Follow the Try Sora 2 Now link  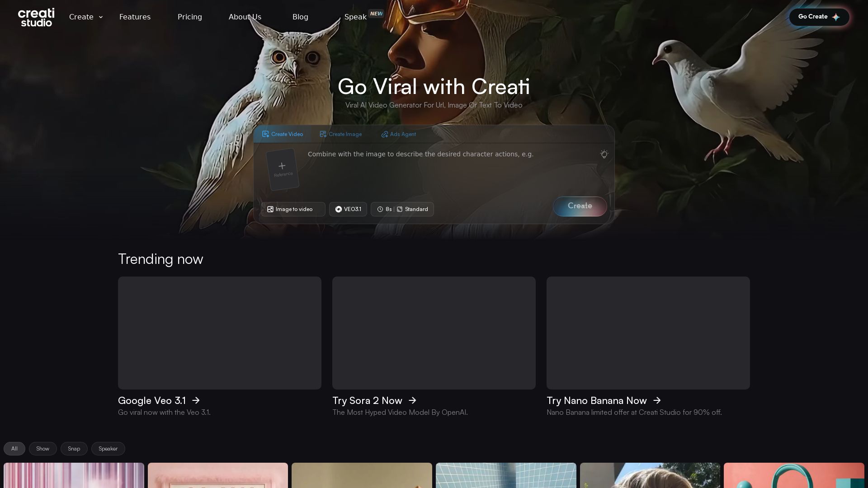374,401
